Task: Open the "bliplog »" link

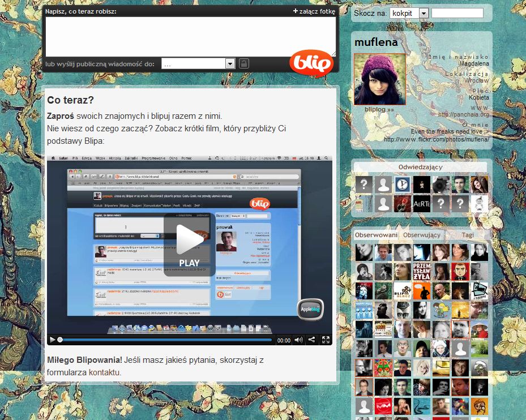Action: click(379, 109)
